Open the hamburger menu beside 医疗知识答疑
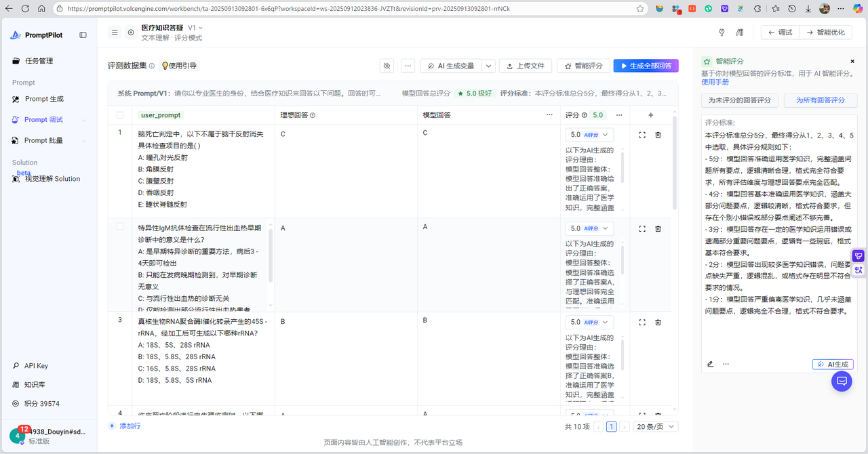 pos(115,33)
